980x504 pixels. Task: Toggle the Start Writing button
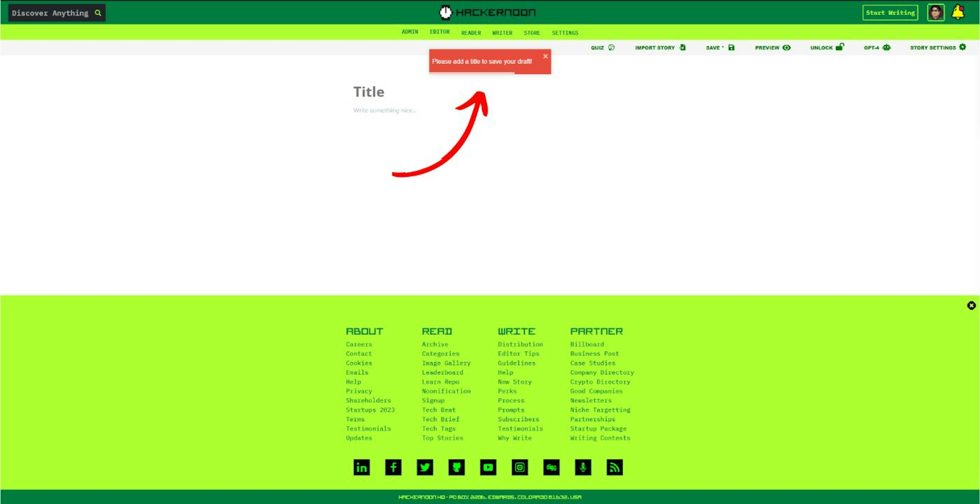(x=889, y=12)
